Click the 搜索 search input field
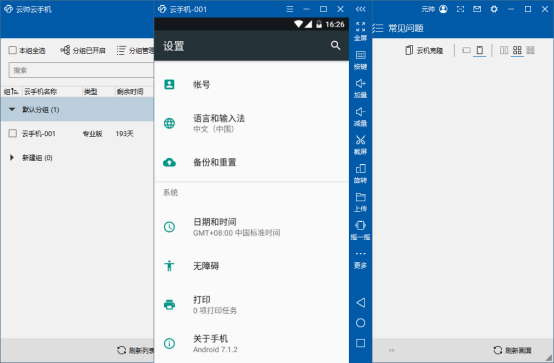 pos(81,70)
